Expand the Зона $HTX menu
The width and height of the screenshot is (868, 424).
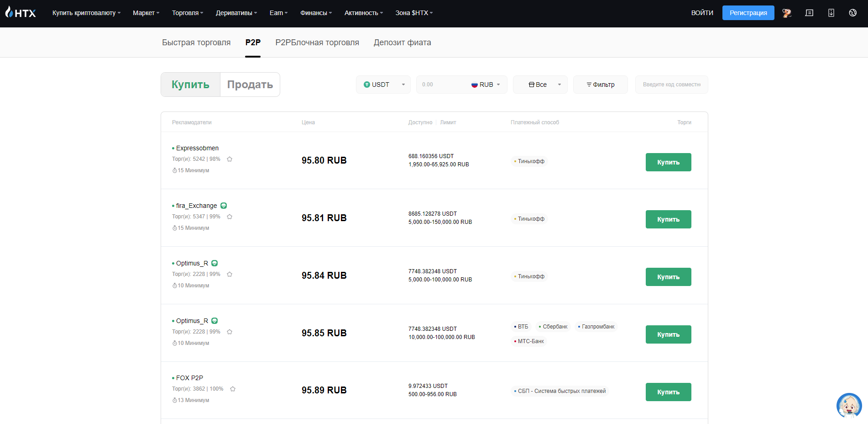pyautogui.click(x=414, y=13)
